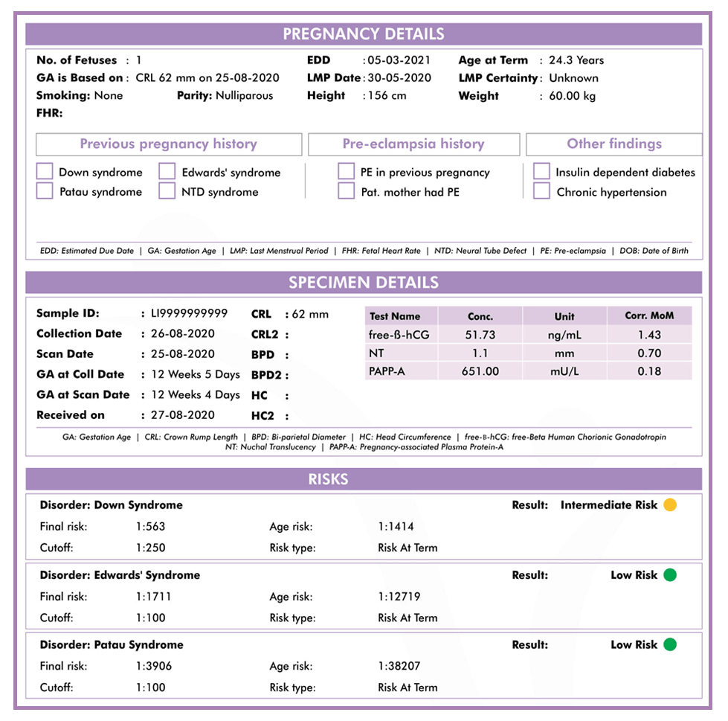
Task: Tick PE in previous pregnancy checkbox
Action: (x=346, y=172)
